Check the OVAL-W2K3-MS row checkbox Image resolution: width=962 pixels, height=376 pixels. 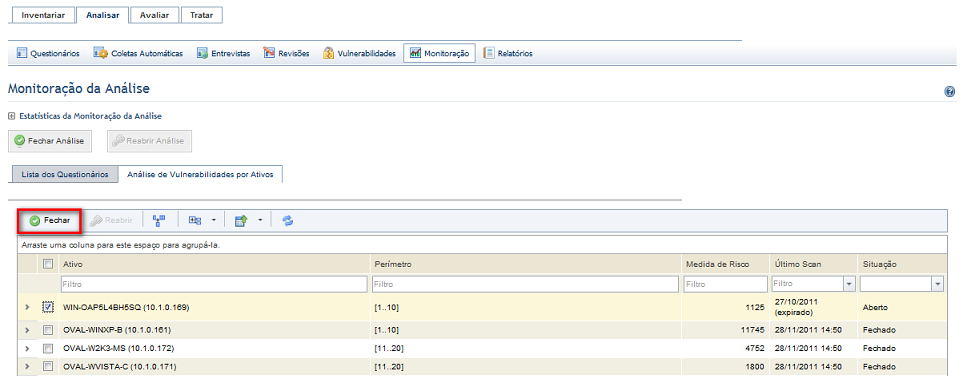48,348
